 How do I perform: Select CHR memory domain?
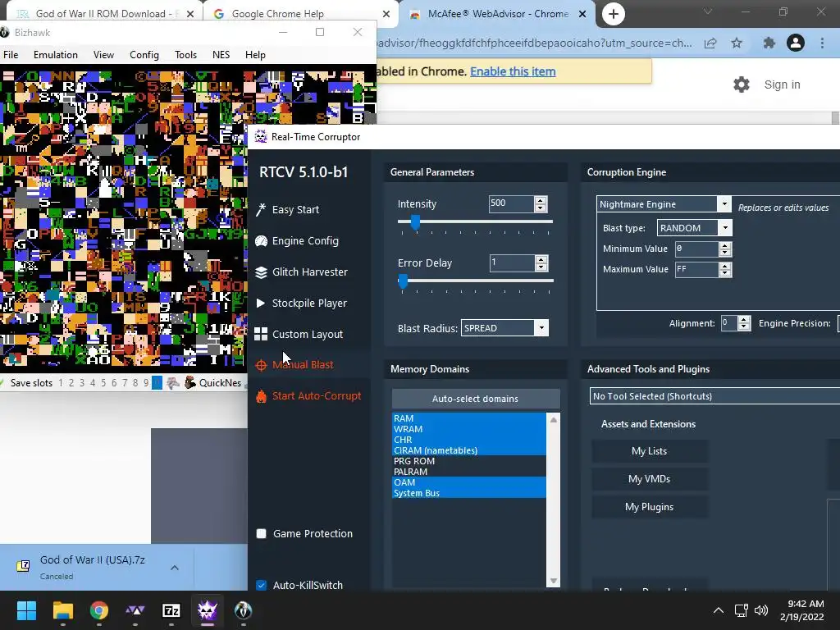[468, 440]
